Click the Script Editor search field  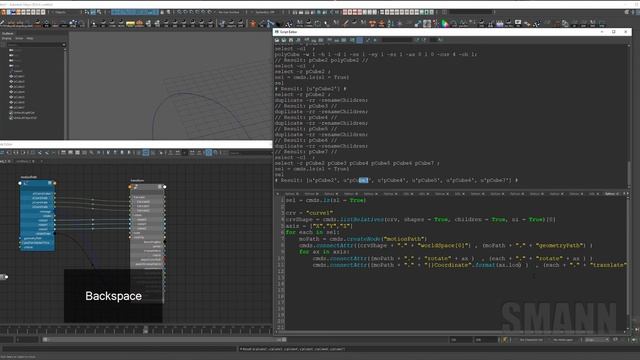tap(398, 40)
